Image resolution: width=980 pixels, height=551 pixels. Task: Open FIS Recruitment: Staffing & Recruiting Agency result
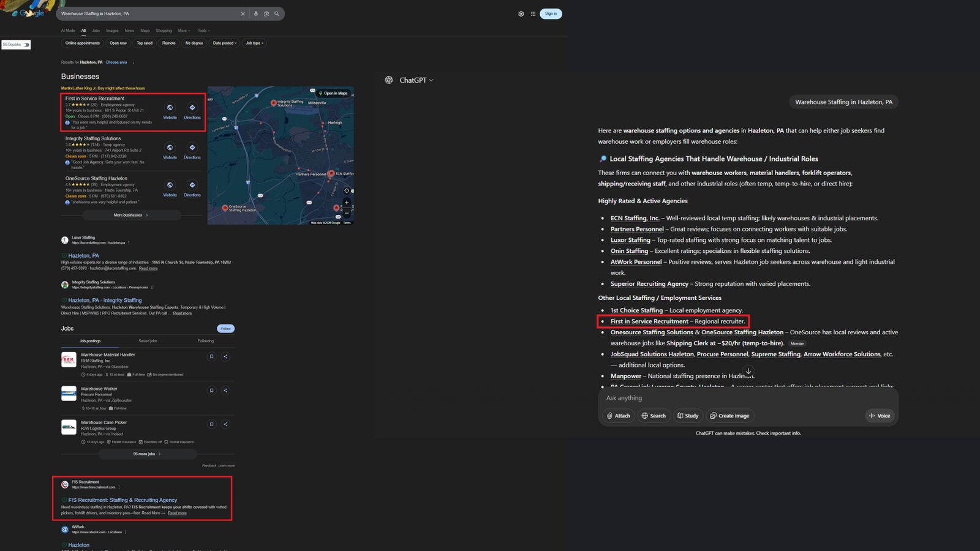(123, 500)
